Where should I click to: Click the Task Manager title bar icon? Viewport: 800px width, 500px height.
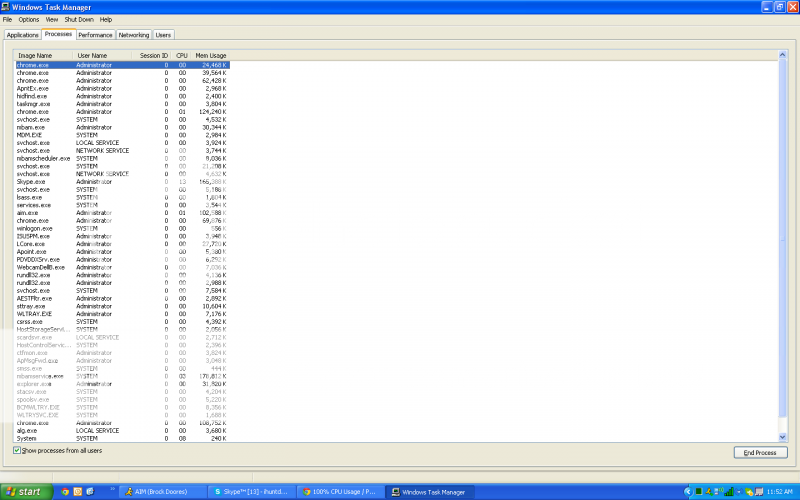click(x=5, y=7)
